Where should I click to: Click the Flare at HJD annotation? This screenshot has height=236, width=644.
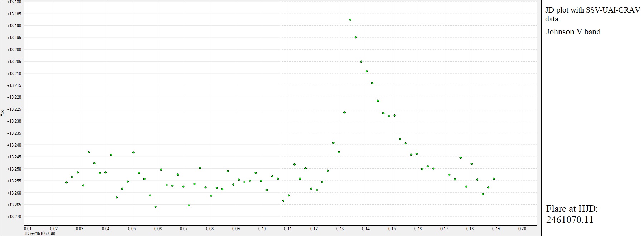(x=572, y=209)
